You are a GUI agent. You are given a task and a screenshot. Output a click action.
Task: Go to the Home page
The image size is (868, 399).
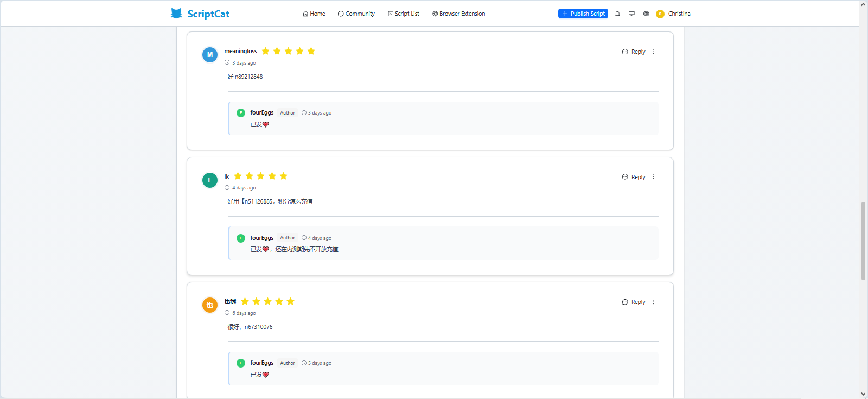pos(314,14)
